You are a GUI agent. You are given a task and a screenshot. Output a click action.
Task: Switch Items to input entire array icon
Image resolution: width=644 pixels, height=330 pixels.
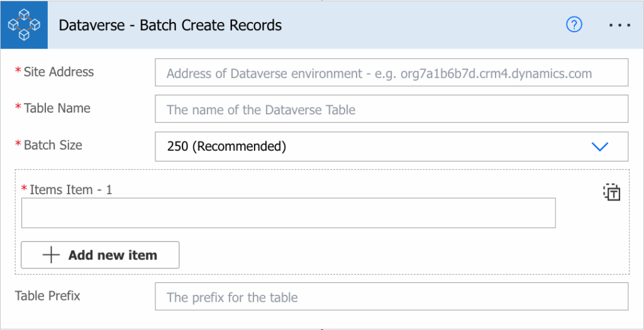coord(611,192)
